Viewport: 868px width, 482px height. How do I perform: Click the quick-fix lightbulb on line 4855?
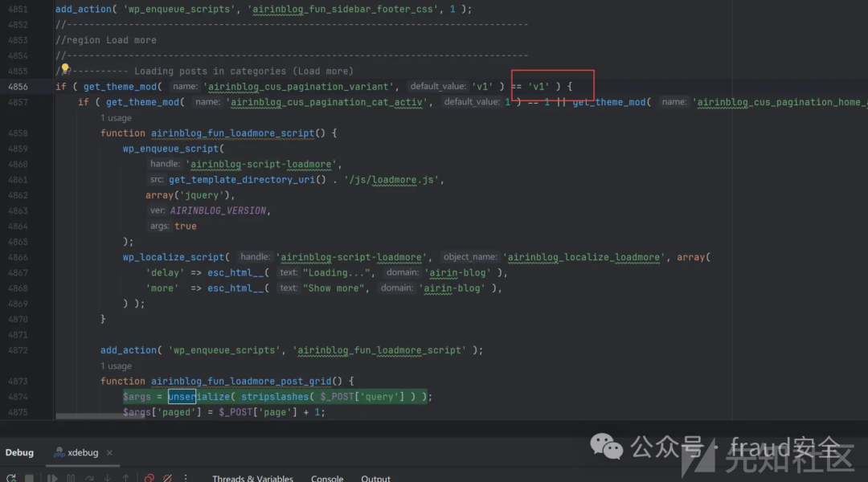(65, 68)
